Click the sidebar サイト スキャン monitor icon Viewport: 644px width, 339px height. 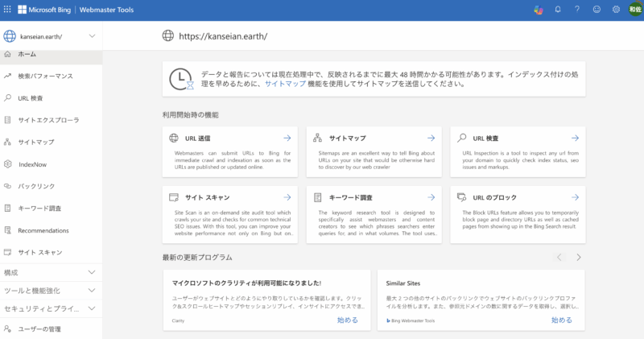(7, 252)
